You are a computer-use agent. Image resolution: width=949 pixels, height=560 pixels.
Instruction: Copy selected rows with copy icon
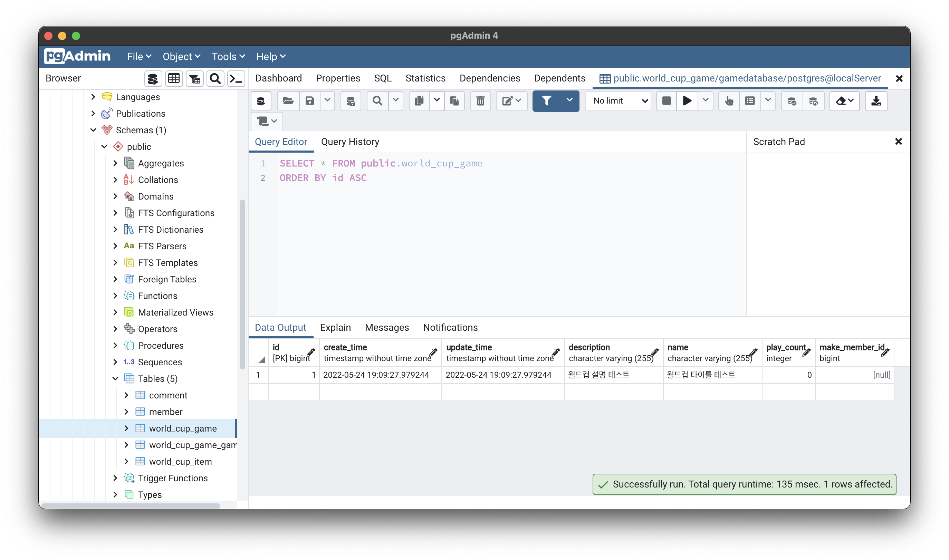pos(419,101)
